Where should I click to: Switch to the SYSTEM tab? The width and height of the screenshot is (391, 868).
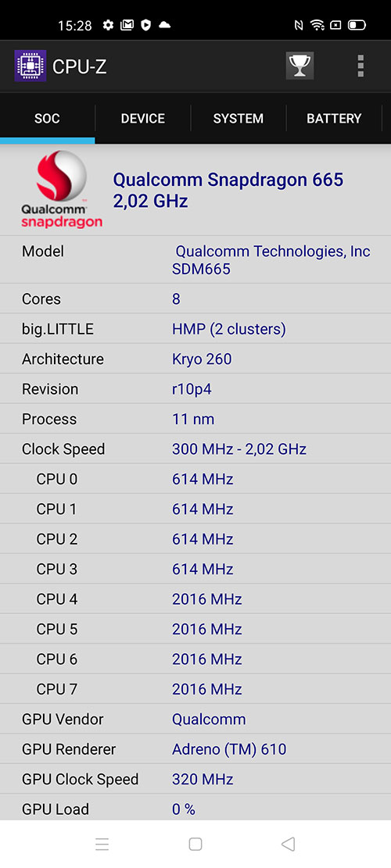[x=239, y=119]
